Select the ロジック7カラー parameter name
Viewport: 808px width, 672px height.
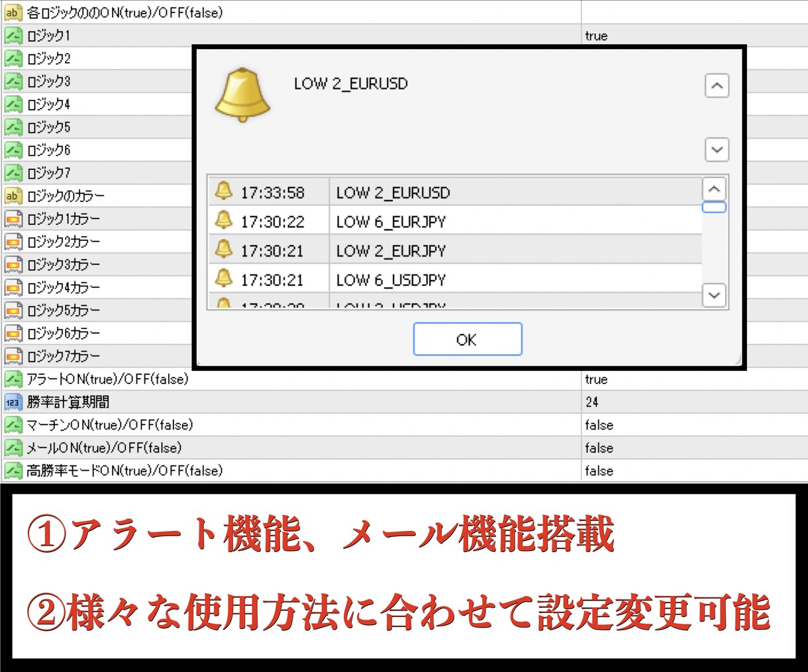64,356
